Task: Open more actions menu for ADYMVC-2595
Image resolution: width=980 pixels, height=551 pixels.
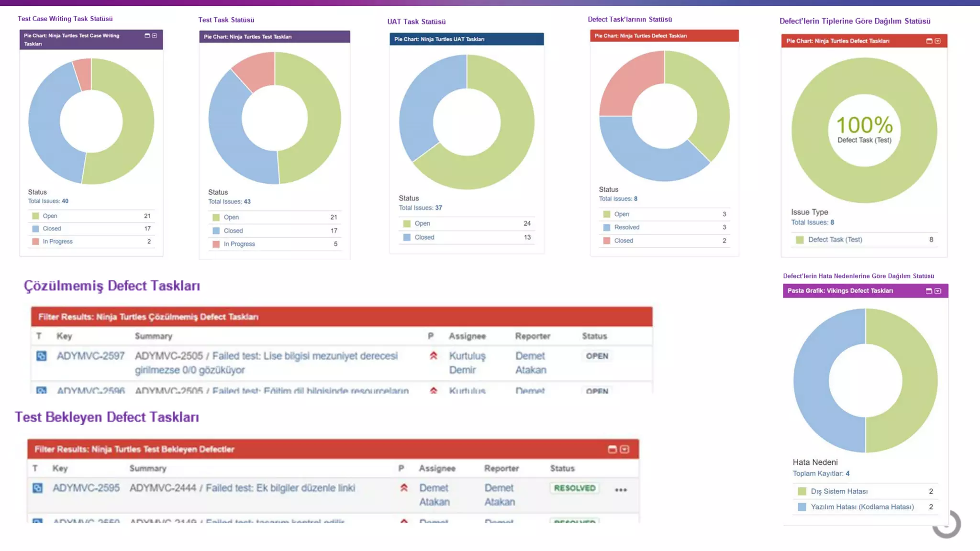Action: (621, 490)
